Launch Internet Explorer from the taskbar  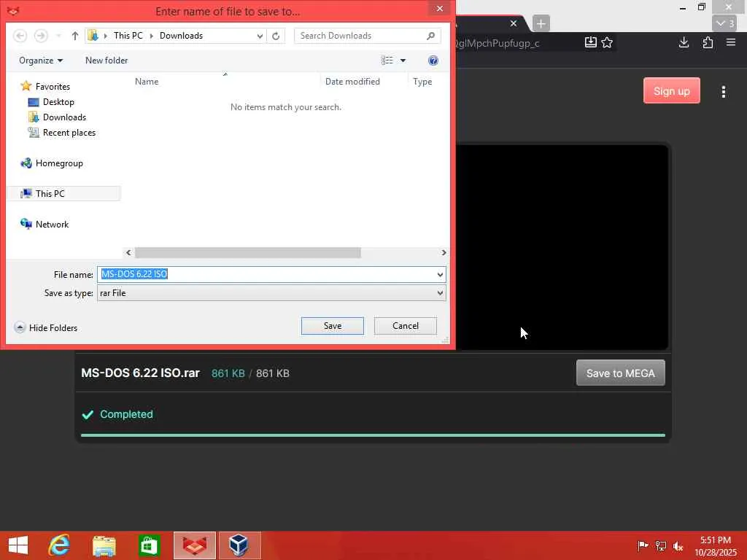pyautogui.click(x=59, y=545)
